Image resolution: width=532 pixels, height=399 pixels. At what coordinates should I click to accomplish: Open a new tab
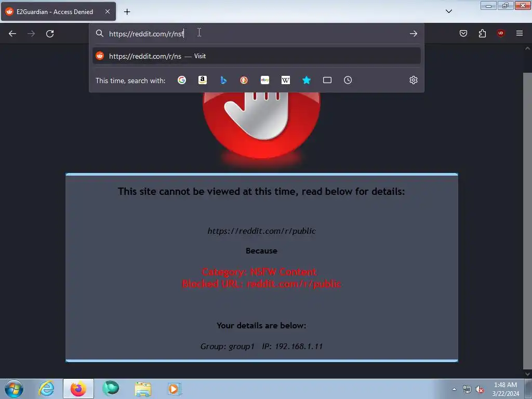[x=127, y=12]
